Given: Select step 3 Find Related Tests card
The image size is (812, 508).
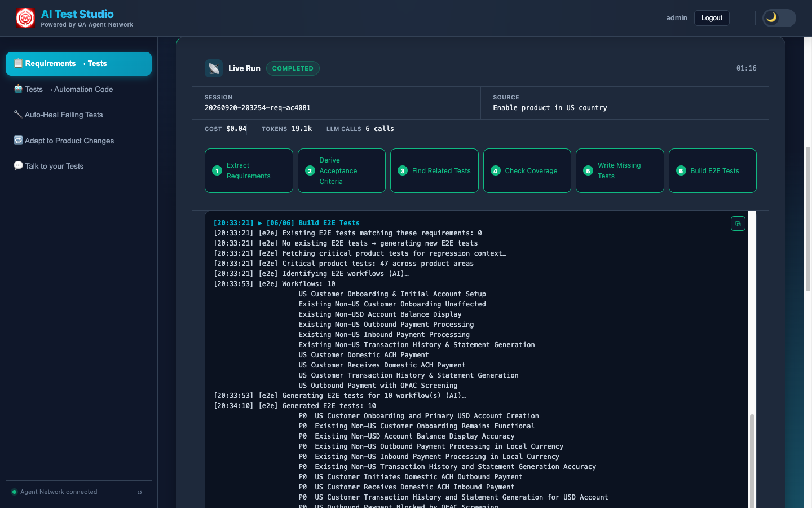Looking at the screenshot, I should coord(434,170).
